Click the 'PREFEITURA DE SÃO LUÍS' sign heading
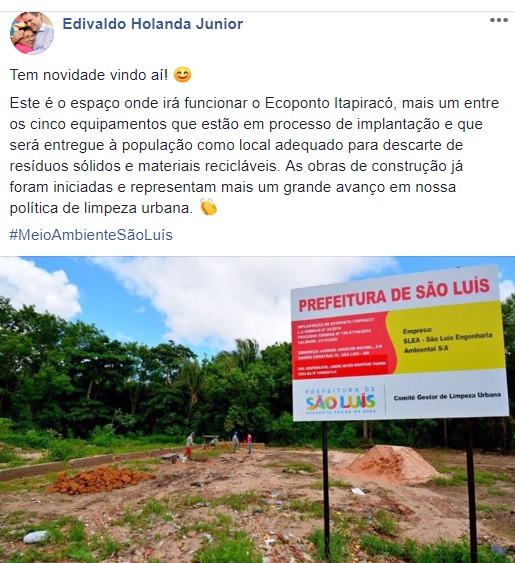The image size is (515, 563). (394, 295)
